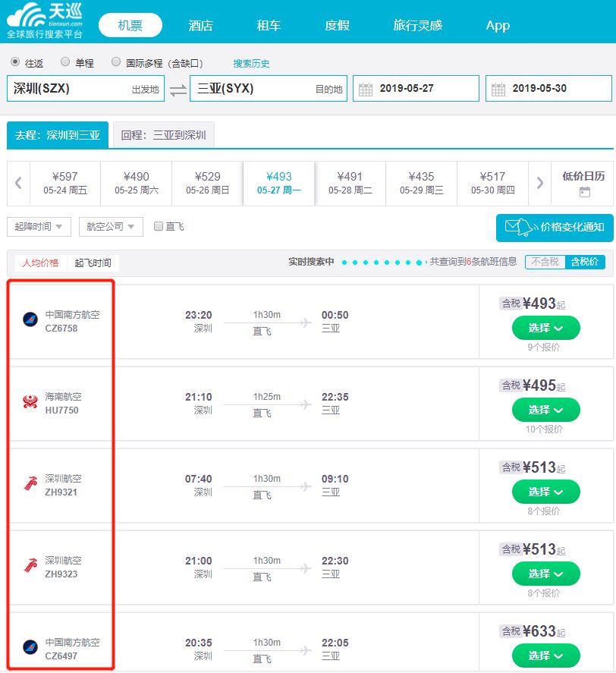
Task: Click envelope bell icon in price alert
Action: click(x=520, y=227)
